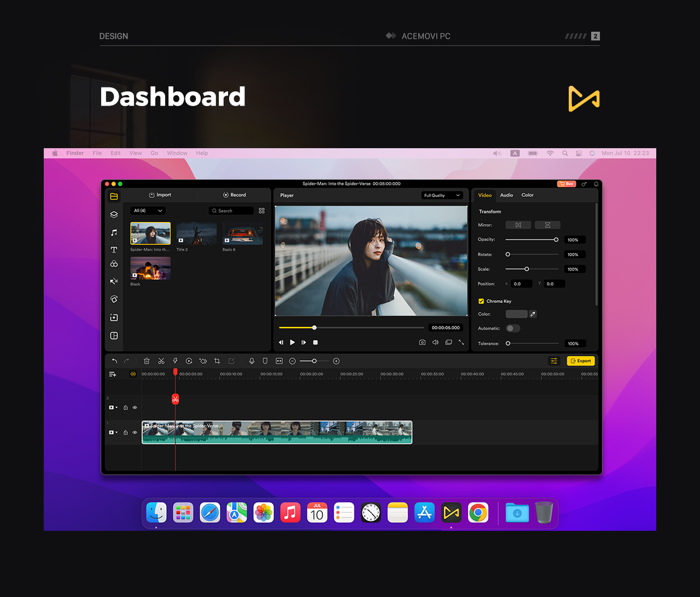This screenshot has height=597, width=700.
Task: Select the crop tool in timeline toolbar
Action: point(217,361)
